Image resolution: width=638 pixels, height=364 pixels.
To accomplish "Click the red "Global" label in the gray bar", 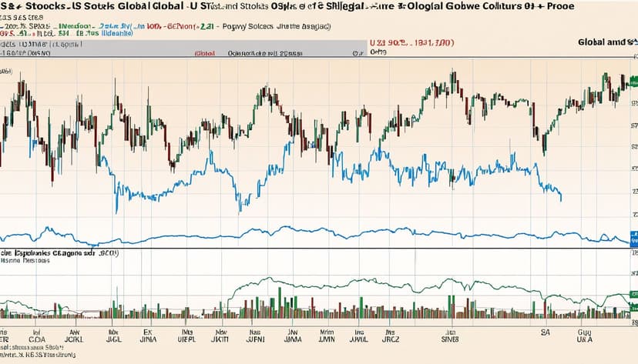I will point(205,53).
